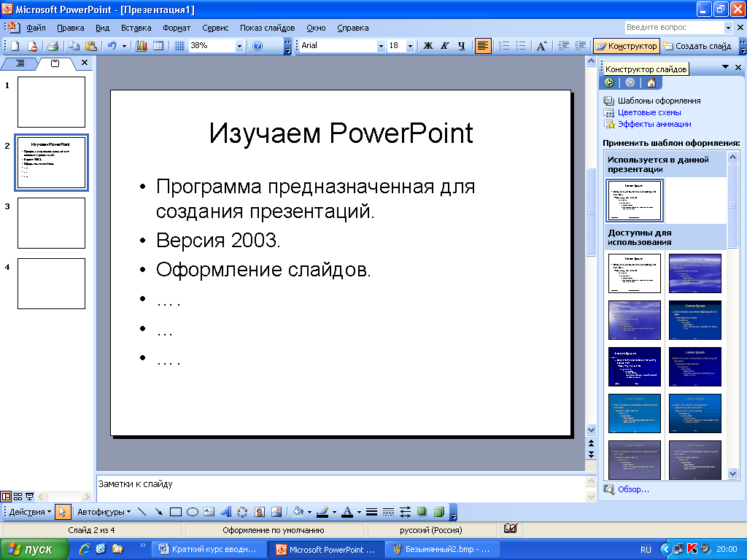Click the Undo arrow icon
The width and height of the screenshot is (747, 560).
[112, 46]
